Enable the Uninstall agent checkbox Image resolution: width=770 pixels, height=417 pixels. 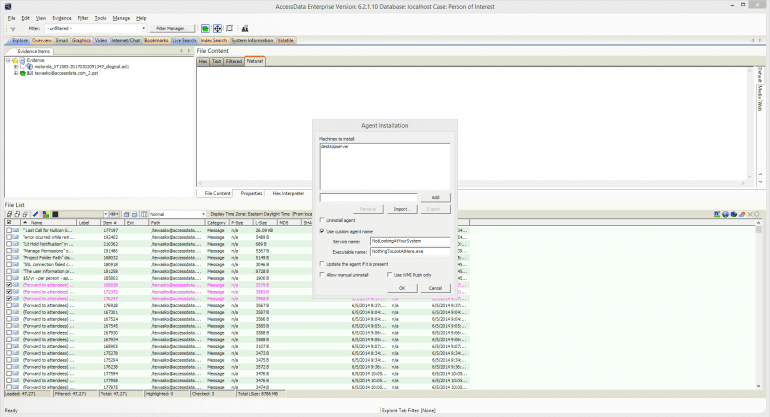[x=323, y=220]
